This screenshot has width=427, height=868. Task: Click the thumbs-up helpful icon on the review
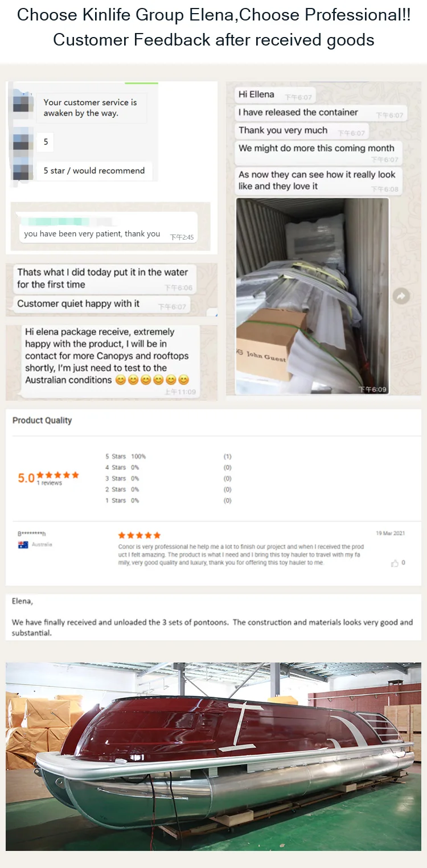395,563
